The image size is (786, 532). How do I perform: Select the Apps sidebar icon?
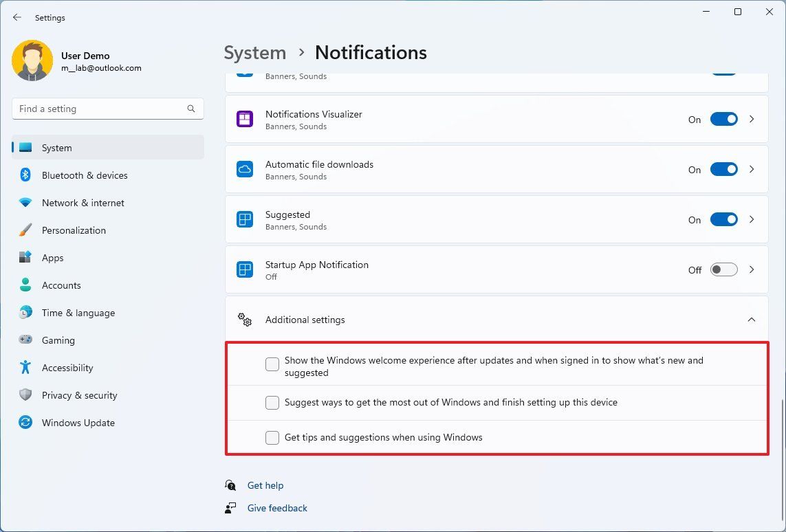coord(25,258)
